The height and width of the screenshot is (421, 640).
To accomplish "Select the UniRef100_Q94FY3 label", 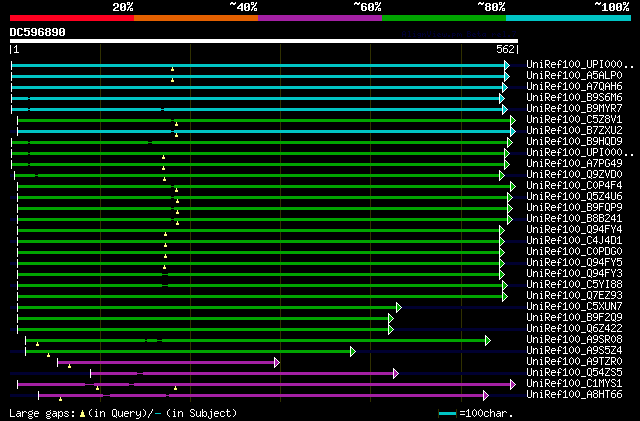I will point(574,274).
